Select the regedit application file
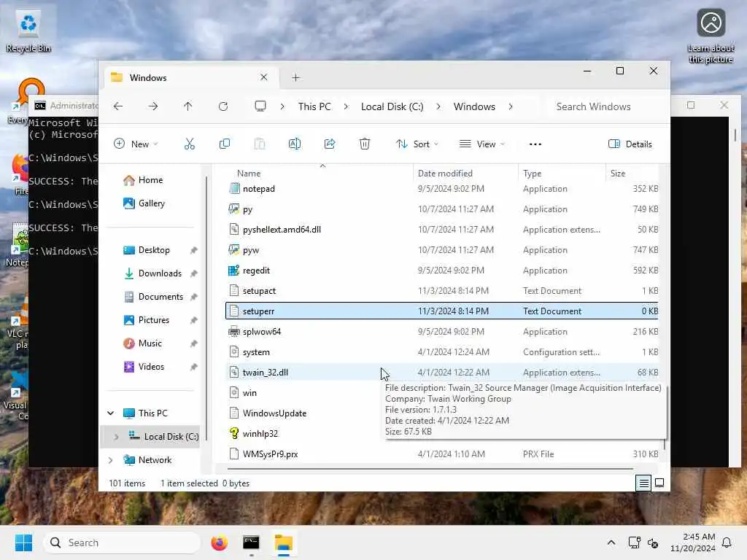 tap(441, 271)
